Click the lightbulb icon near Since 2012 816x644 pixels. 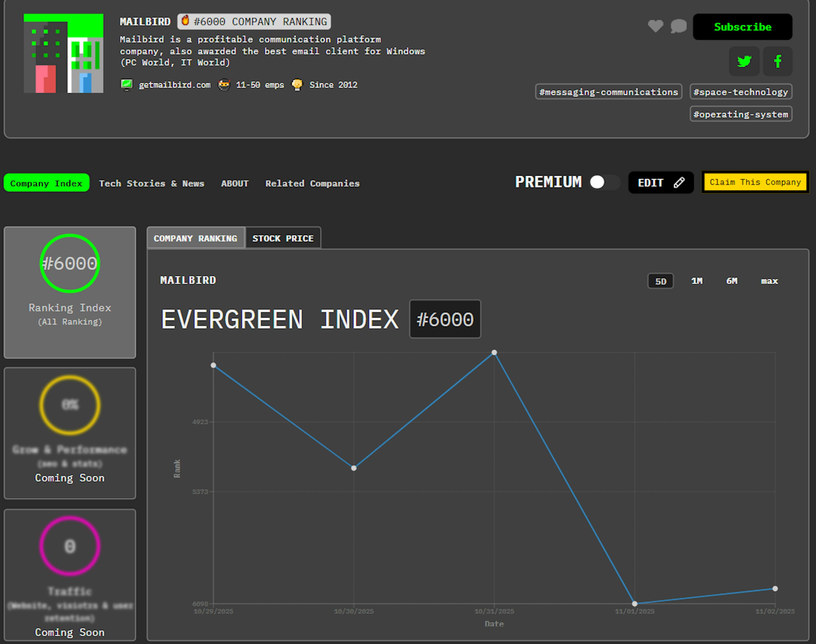click(297, 85)
